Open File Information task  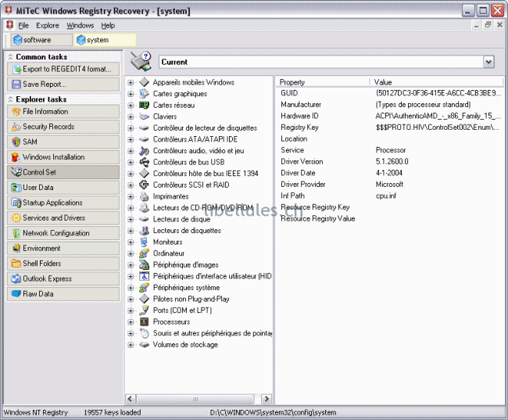tap(63, 112)
